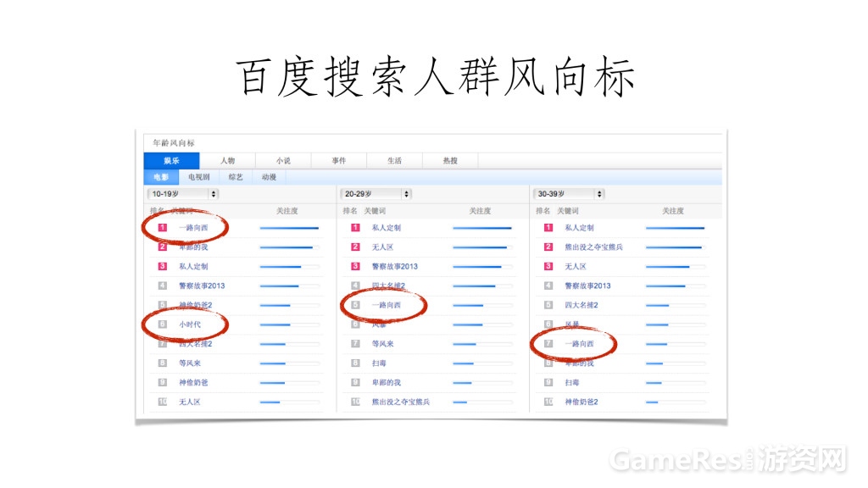
Task: Click the 排名 header in 30-39岁 column
Action: pyautogui.click(x=543, y=211)
